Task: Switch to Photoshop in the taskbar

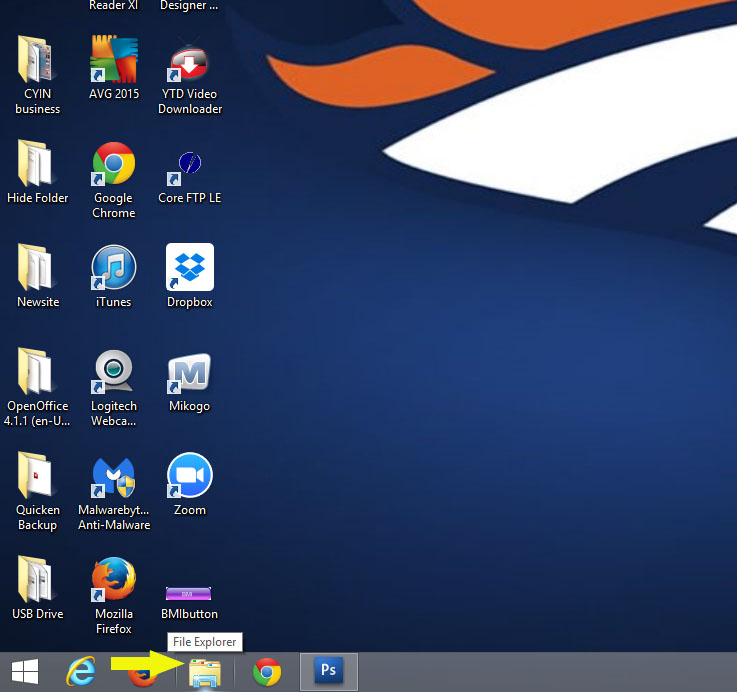Action: [328, 672]
